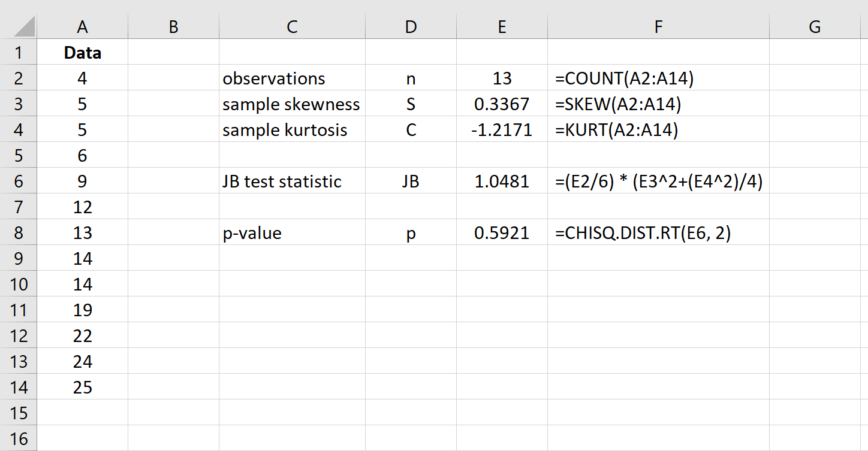This screenshot has width=868, height=451.
Task: Click the JB formula starting =(E2/6)
Action: 659,181
